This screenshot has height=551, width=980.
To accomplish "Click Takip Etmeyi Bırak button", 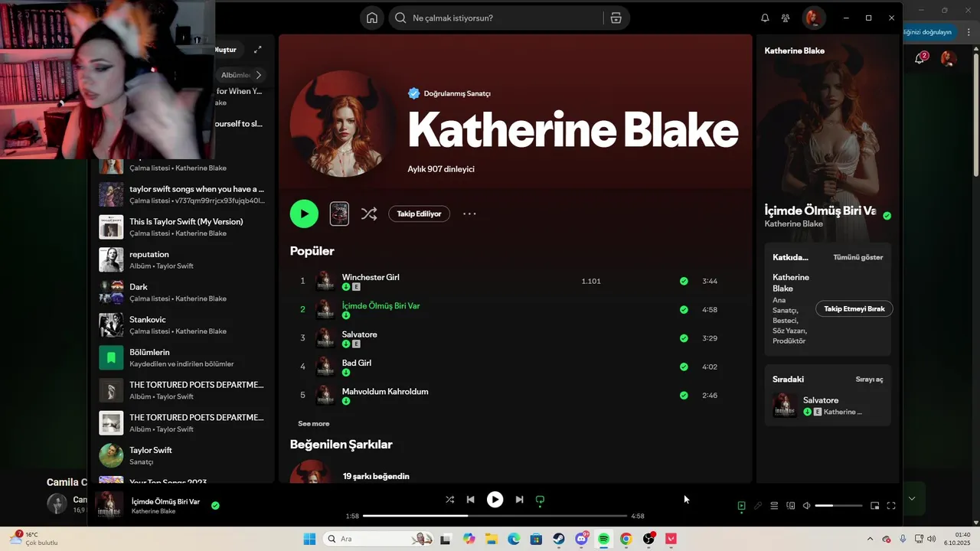I will point(854,309).
